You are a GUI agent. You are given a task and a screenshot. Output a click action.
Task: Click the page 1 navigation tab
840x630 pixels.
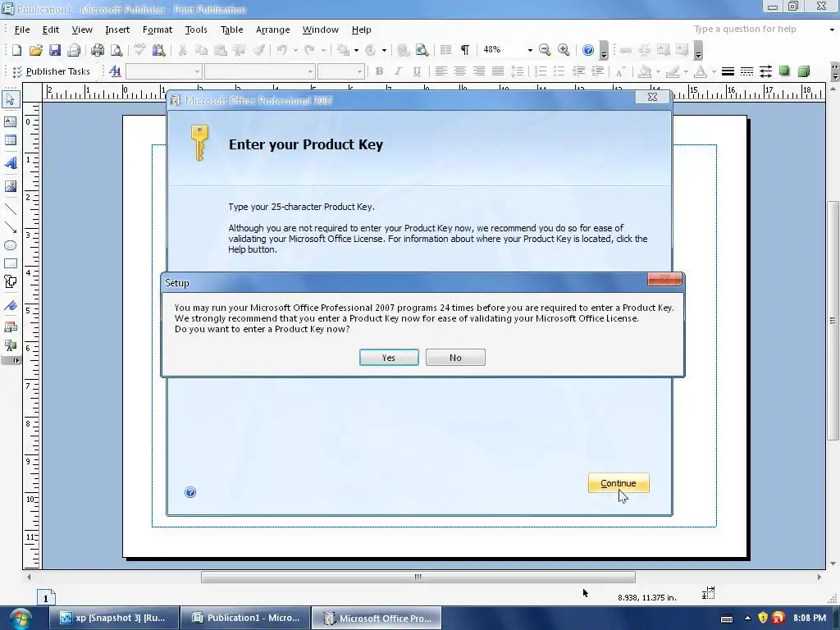pyautogui.click(x=46, y=598)
